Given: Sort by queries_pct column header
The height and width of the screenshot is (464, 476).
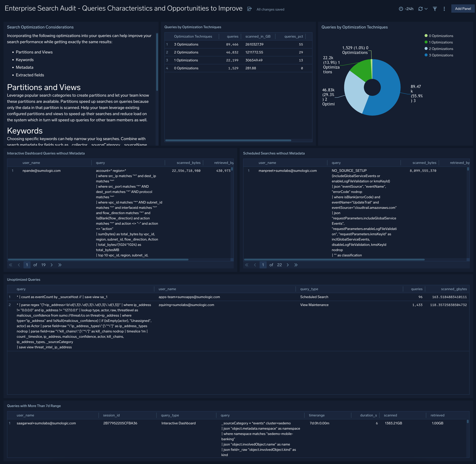Looking at the screenshot, I should [293, 37].
